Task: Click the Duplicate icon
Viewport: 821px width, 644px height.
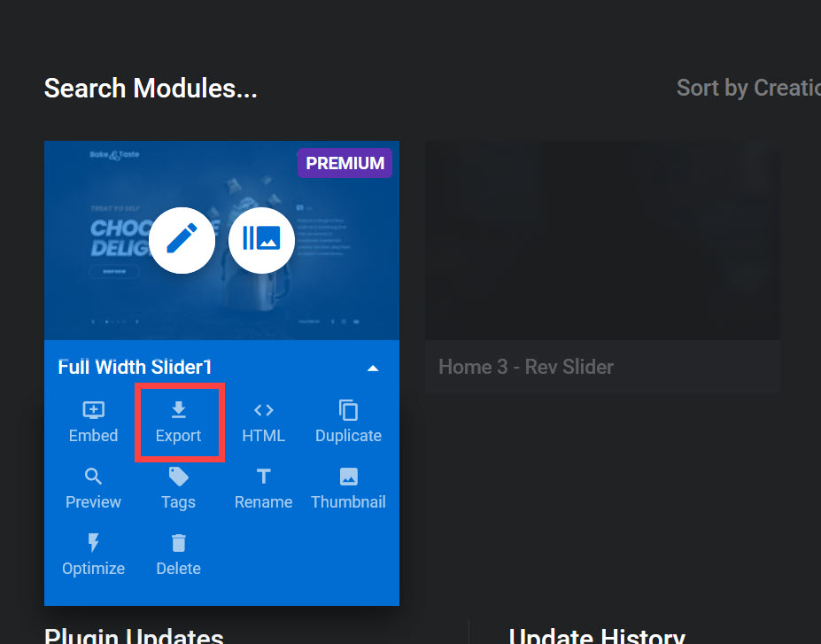Action: click(x=348, y=410)
